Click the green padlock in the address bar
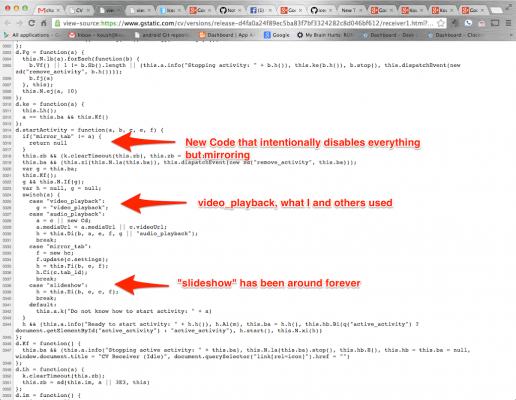 point(57,23)
